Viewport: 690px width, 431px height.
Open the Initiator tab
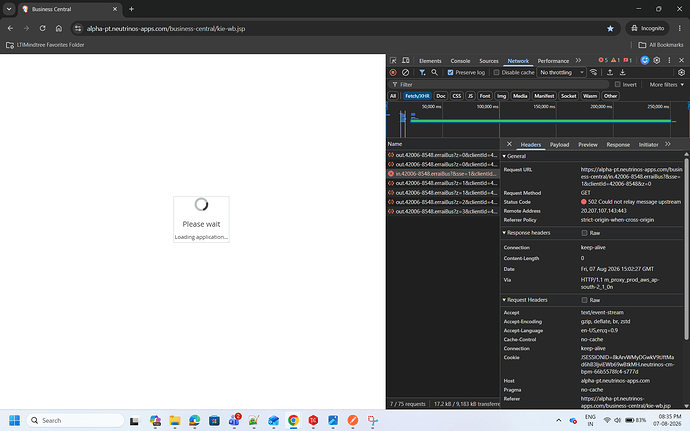coord(648,144)
